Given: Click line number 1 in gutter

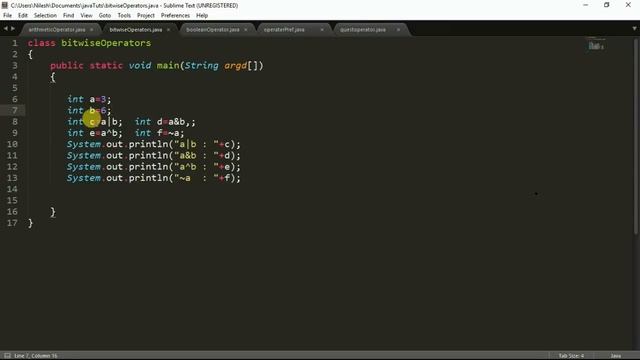Looking at the screenshot, I should [15, 43].
